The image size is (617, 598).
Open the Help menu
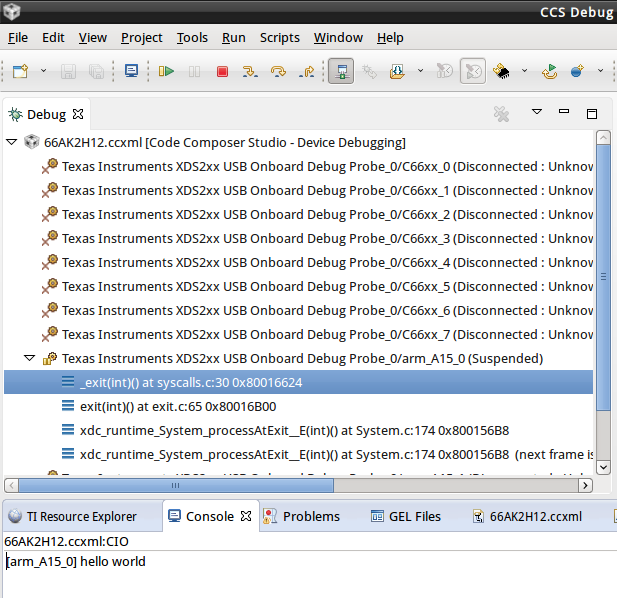click(390, 38)
